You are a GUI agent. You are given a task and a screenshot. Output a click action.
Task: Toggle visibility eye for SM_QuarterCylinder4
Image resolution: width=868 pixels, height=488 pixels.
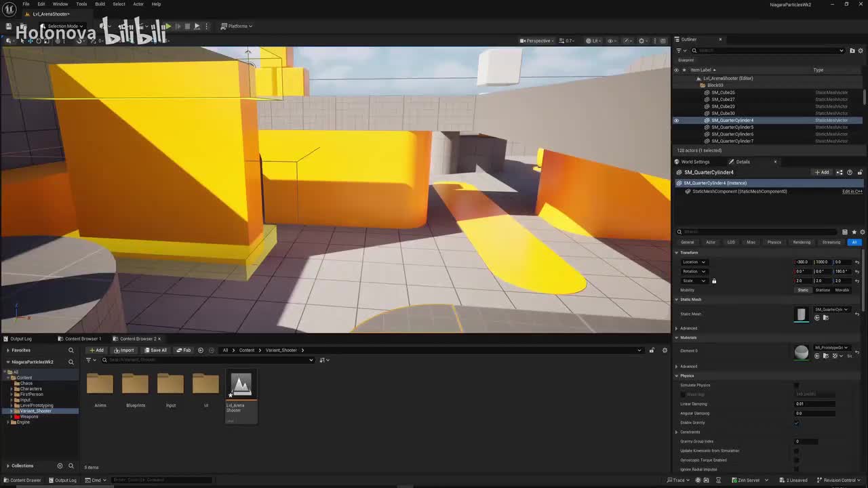pyautogui.click(x=676, y=121)
